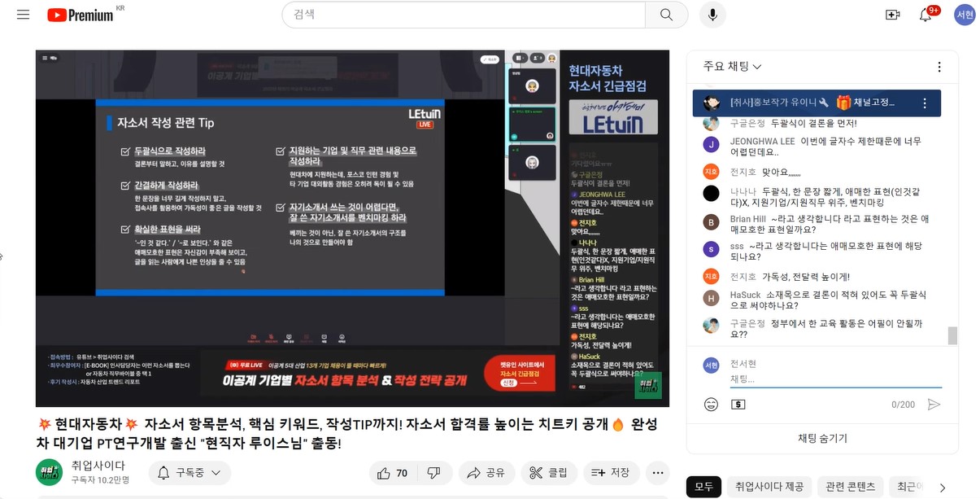
Task: Select the Brian Hill author name
Action: click(x=747, y=219)
